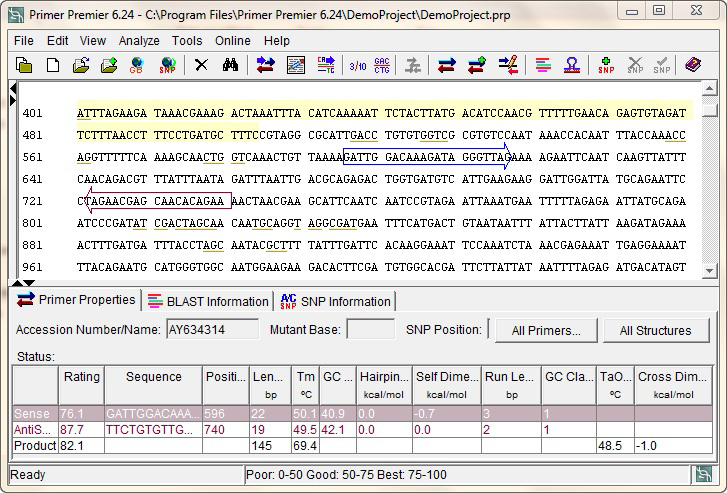This screenshot has height=493, width=727.
Task: Switch to the SNP Information tab
Action: 335,301
